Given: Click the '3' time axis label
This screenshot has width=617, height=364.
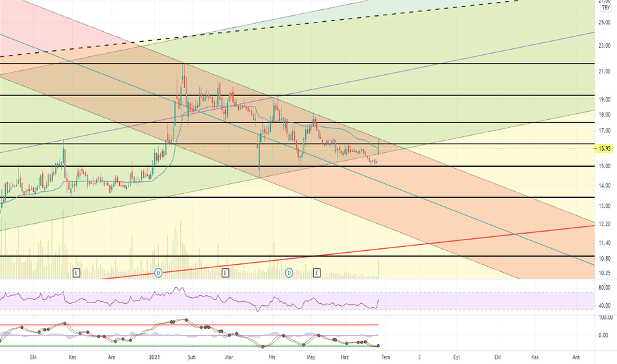Looking at the screenshot, I should point(419,357).
